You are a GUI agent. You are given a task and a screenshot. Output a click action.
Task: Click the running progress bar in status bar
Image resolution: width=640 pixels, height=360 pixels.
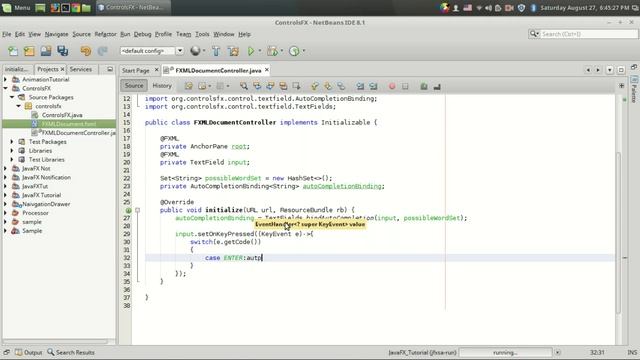tap(505, 353)
